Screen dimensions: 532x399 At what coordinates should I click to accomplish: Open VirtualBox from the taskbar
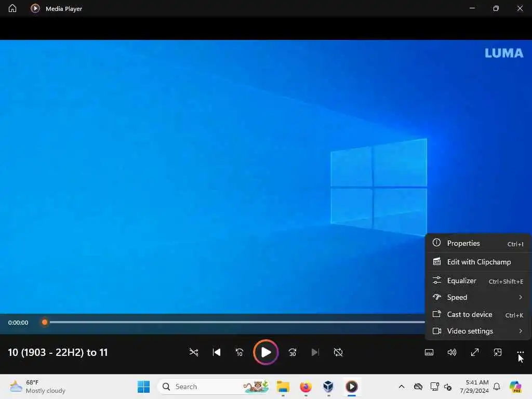click(328, 387)
